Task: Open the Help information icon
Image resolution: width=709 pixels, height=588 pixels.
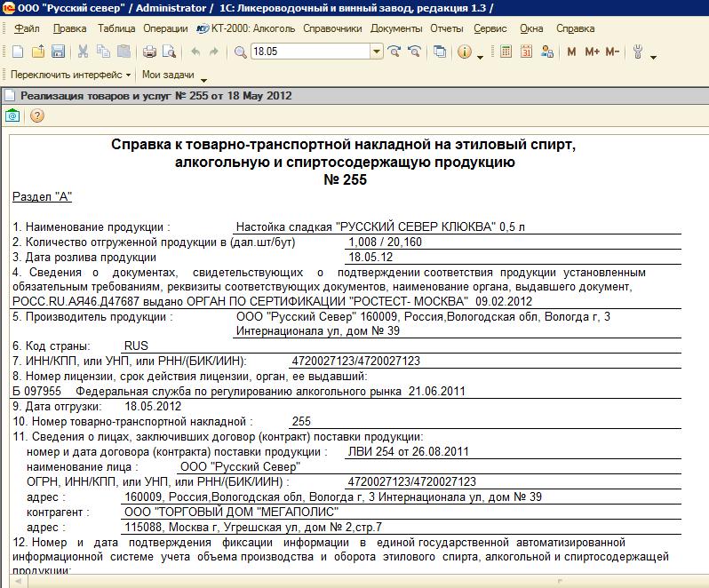Action: pos(464,52)
